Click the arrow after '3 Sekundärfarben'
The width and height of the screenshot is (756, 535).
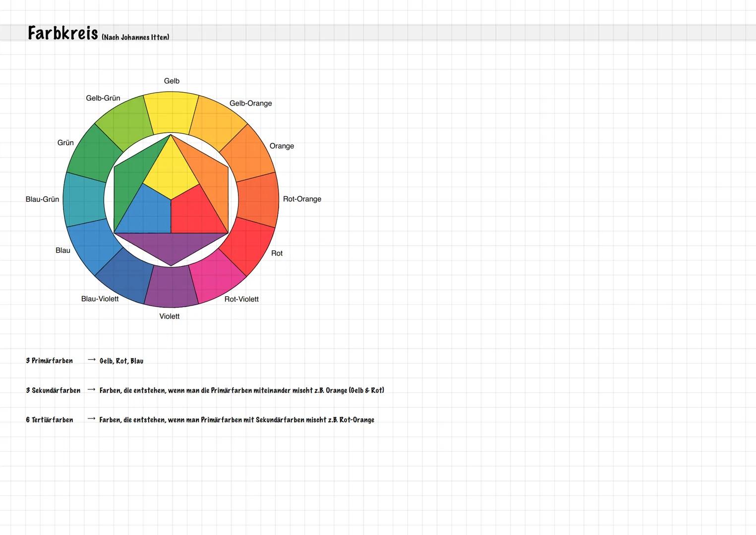click(91, 390)
